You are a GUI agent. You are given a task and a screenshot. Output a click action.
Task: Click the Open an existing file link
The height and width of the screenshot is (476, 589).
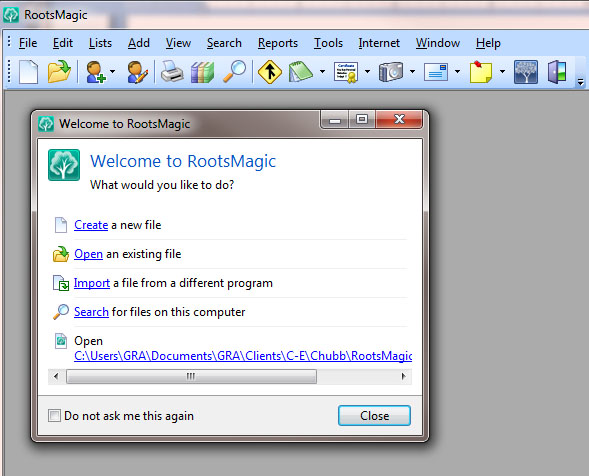click(x=88, y=254)
